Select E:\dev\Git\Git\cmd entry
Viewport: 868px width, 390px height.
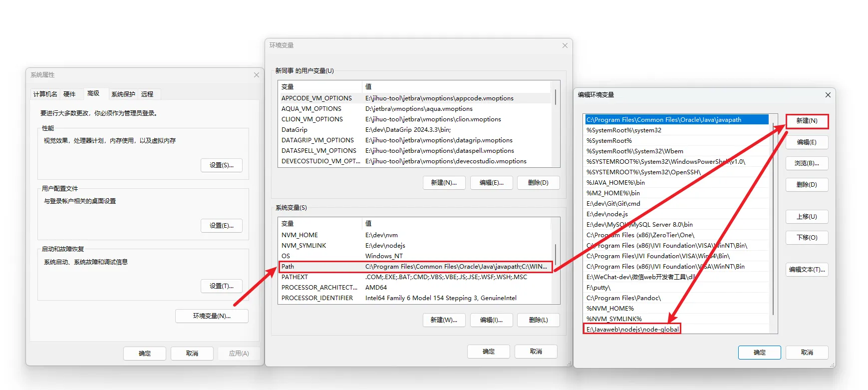click(x=677, y=204)
